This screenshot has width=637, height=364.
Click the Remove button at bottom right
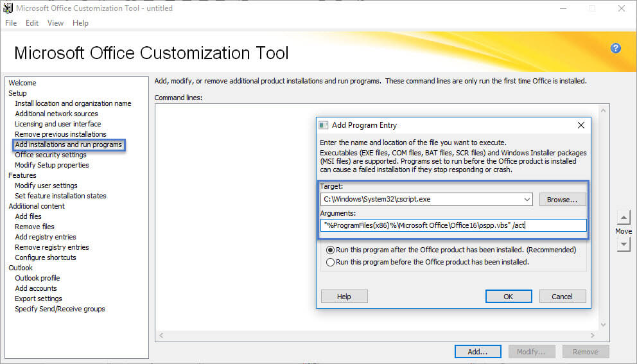tap(586, 352)
